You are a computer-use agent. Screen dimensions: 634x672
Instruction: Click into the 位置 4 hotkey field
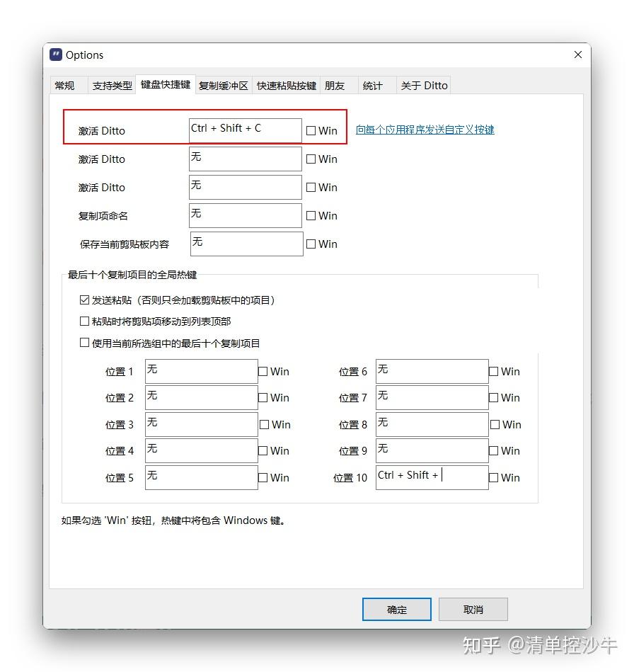pyautogui.click(x=202, y=451)
